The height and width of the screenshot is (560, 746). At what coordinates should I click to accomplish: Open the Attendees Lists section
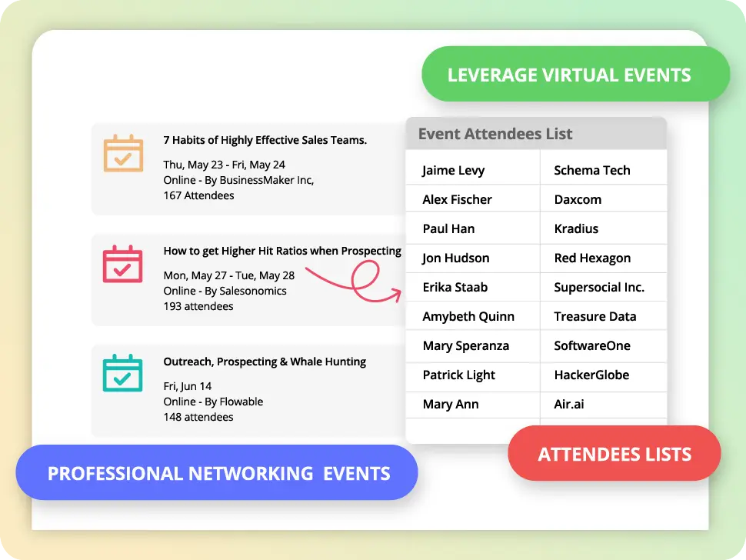[613, 453]
